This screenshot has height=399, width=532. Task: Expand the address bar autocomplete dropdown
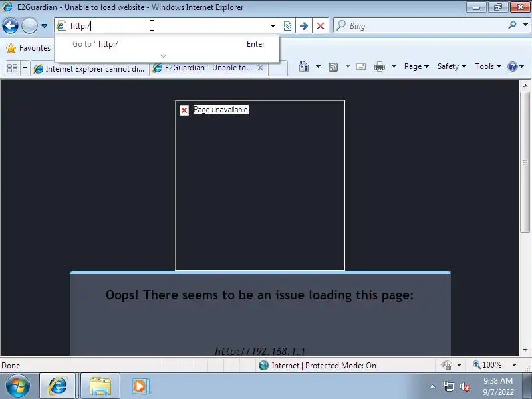point(273,26)
